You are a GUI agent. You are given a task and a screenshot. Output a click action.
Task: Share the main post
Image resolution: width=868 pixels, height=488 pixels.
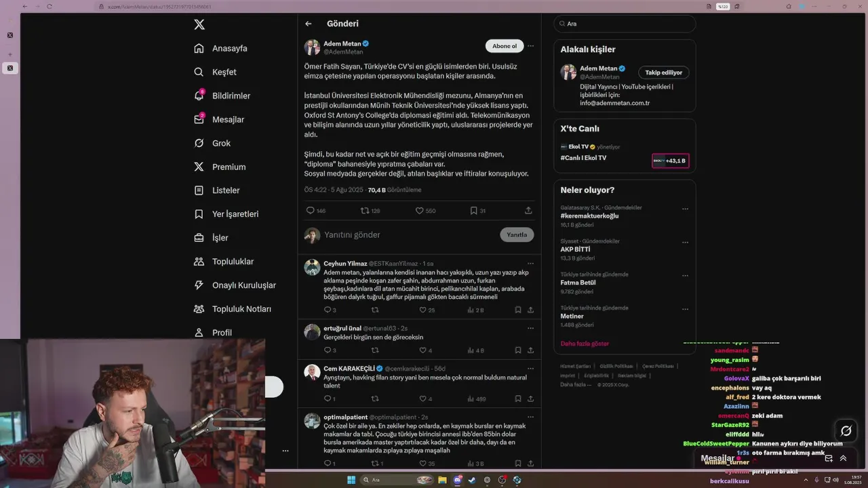[528, 211]
